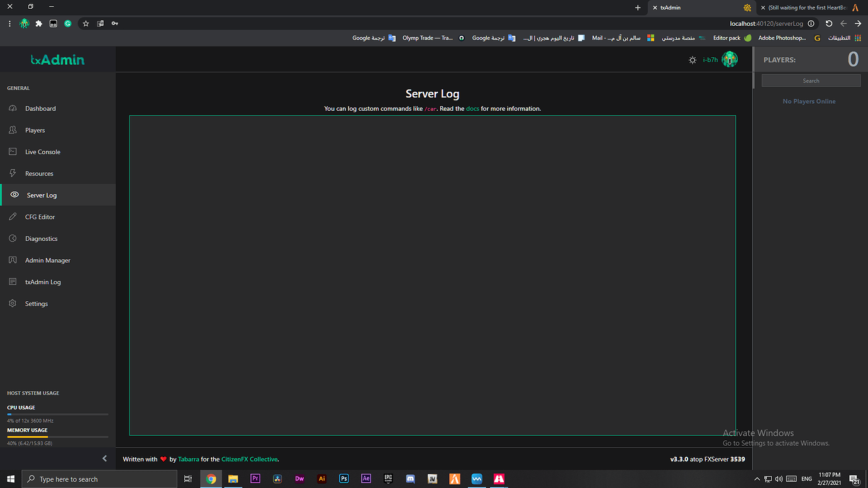Open the i-b7h account menu via avatar
The height and width of the screenshot is (488, 868).
pyautogui.click(x=730, y=59)
